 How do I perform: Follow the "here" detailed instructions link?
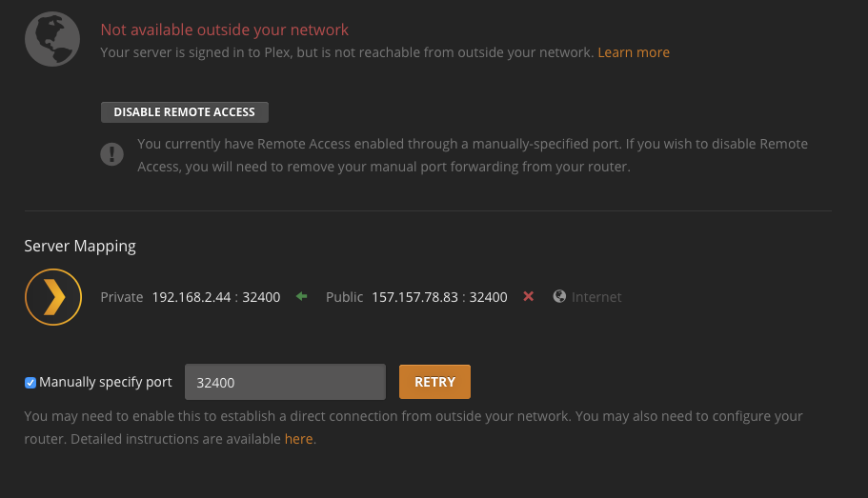click(298, 439)
